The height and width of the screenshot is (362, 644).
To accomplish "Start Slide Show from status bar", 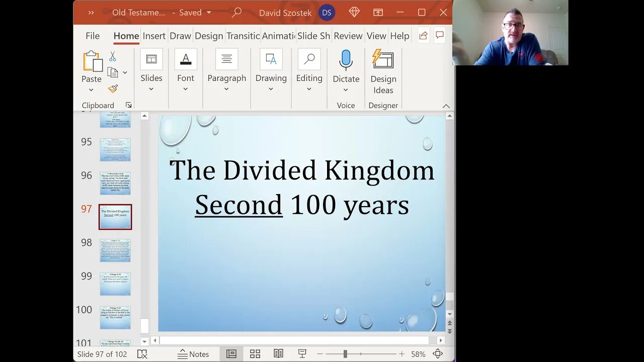I will click(x=302, y=354).
